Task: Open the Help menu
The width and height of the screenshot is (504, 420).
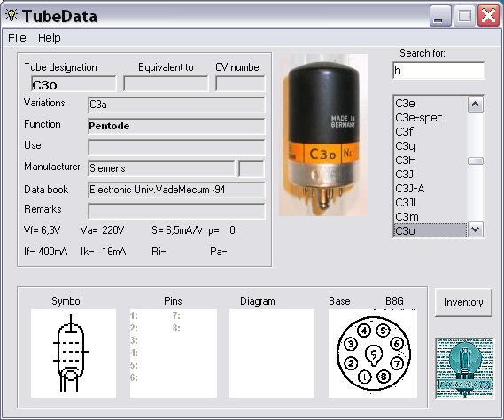Action: [x=50, y=38]
